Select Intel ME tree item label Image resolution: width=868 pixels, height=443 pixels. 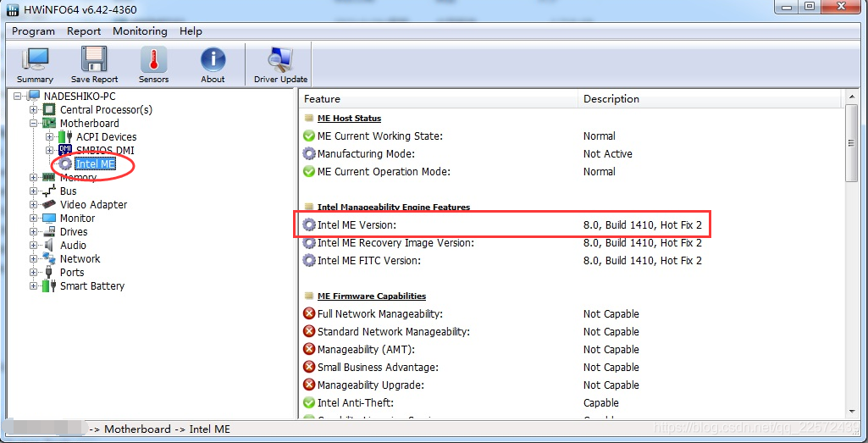pos(95,164)
